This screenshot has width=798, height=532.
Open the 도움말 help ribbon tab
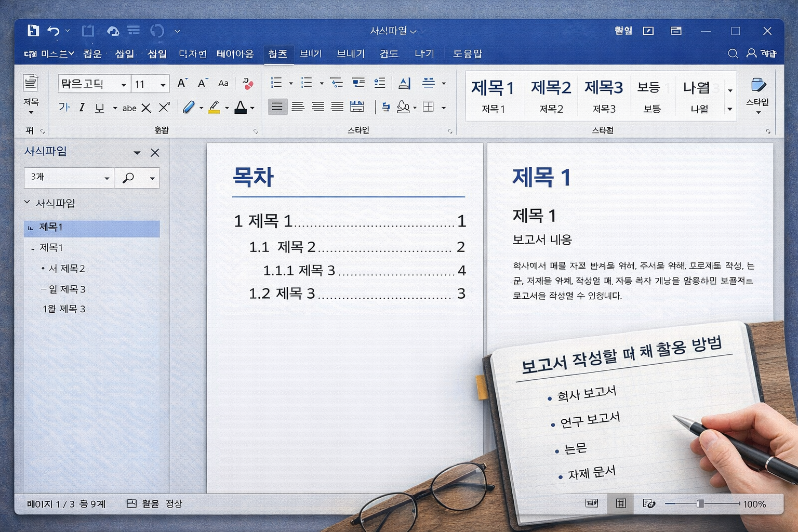[x=467, y=54]
